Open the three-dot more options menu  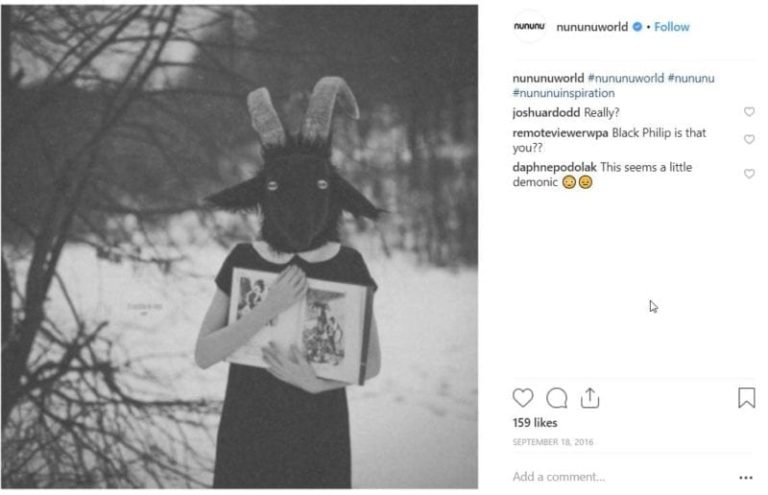(x=745, y=477)
